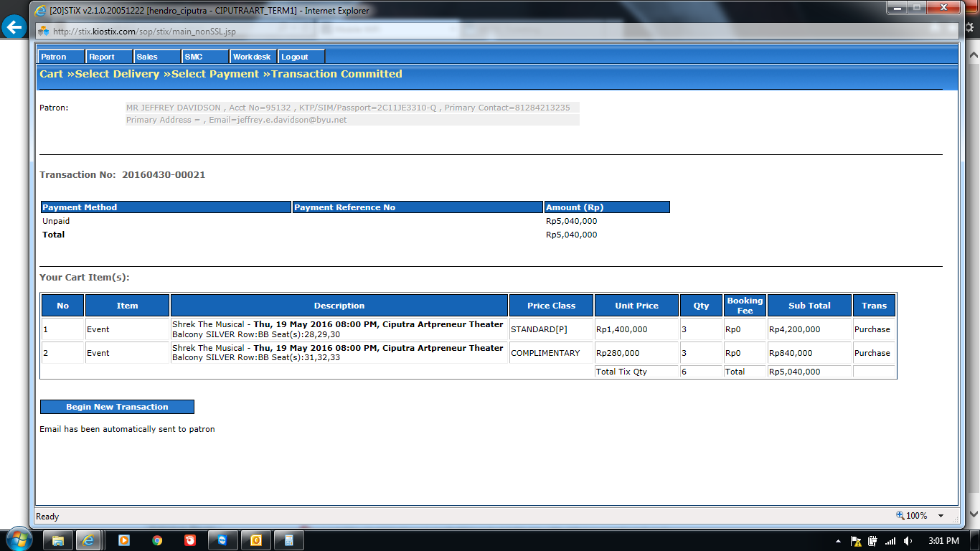The width and height of the screenshot is (980, 551).
Task: Click the zoom magnifier icon in status bar
Action: 900,516
